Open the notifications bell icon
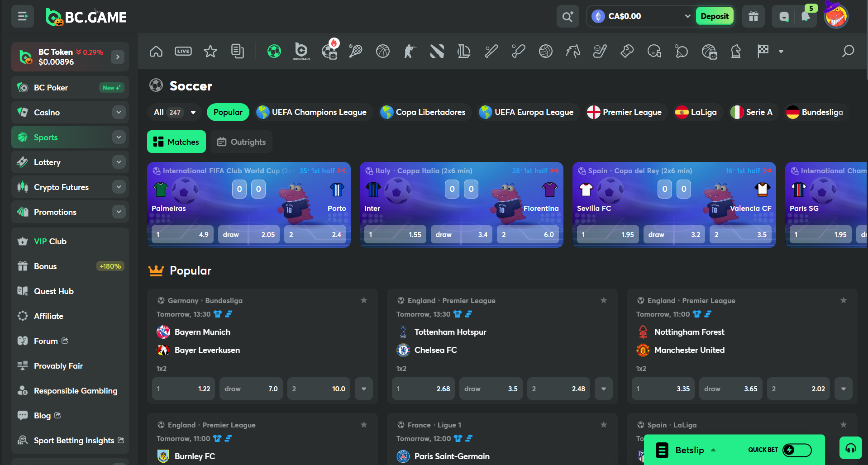This screenshot has width=868, height=465. [806, 17]
